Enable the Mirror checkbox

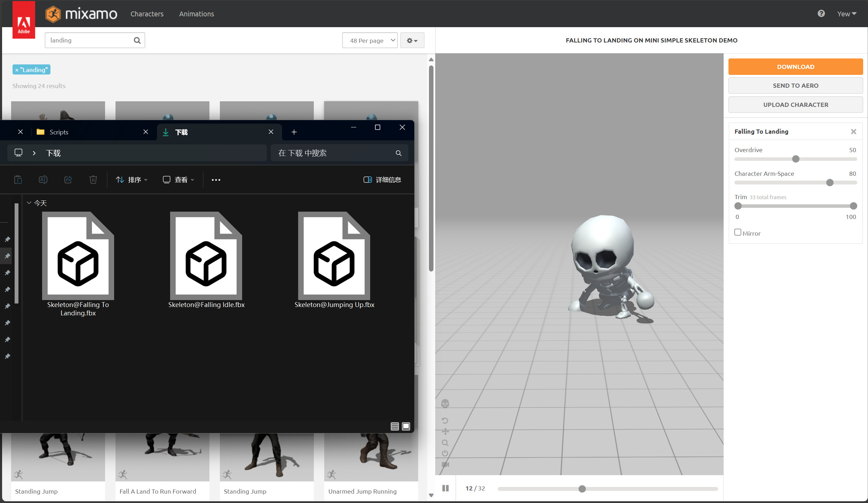coord(738,232)
